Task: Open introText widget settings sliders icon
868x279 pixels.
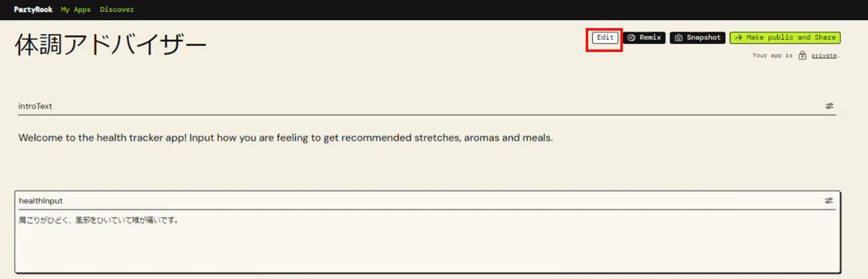Action: [829, 106]
